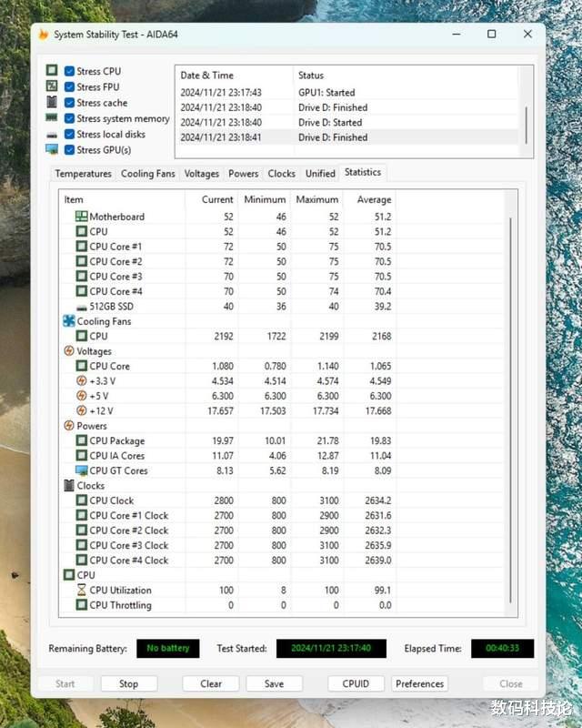This screenshot has height=728, width=582.
Task: Click the Date & Time column header
Action: tap(234, 76)
